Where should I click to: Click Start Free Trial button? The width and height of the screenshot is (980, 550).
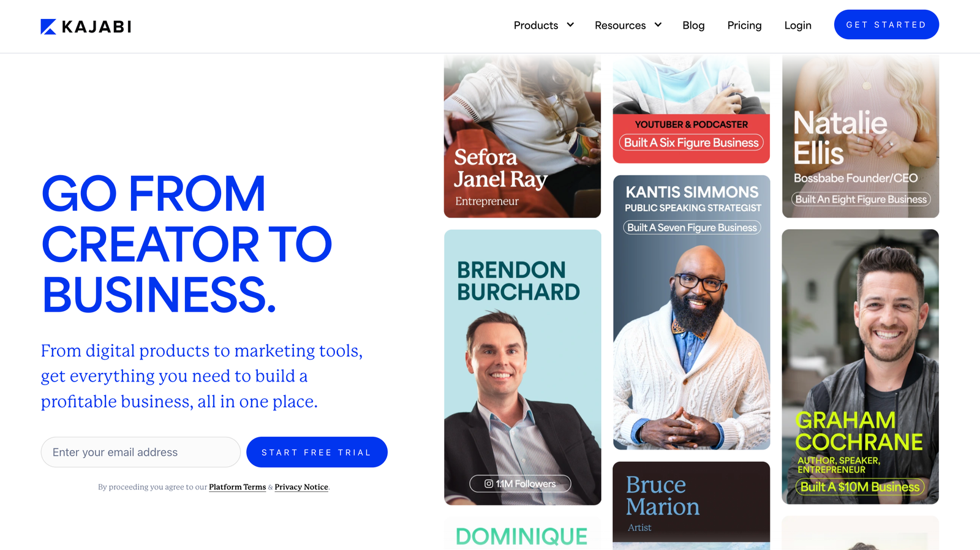(317, 452)
